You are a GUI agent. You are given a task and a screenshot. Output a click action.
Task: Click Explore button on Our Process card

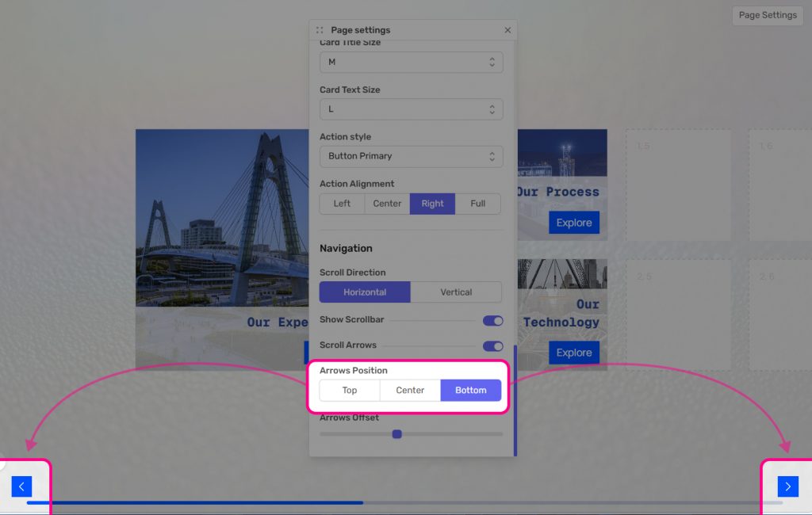(x=573, y=223)
